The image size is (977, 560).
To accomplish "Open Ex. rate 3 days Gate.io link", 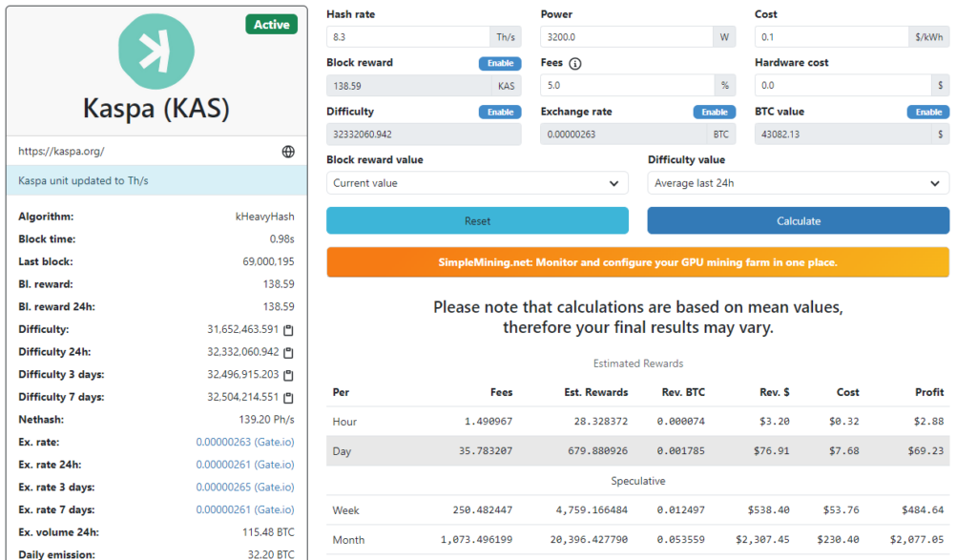I will pyautogui.click(x=245, y=487).
